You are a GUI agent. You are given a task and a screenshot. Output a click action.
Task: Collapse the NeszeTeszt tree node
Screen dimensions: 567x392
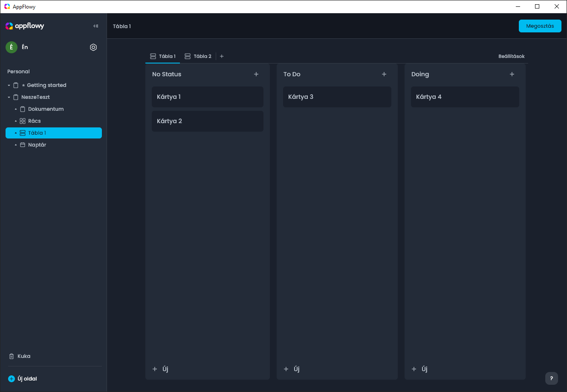(9, 97)
